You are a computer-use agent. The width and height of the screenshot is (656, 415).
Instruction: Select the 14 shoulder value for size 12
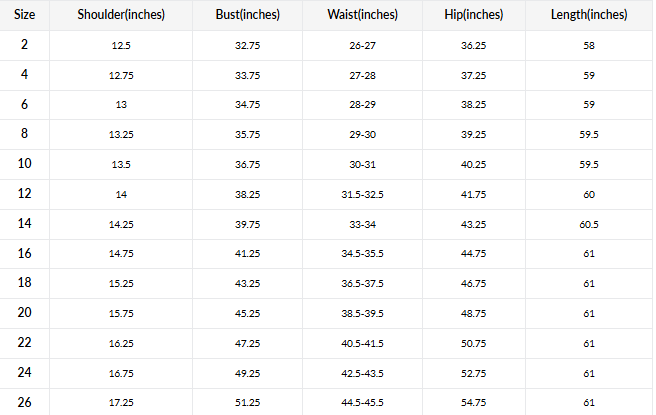(x=121, y=194)
